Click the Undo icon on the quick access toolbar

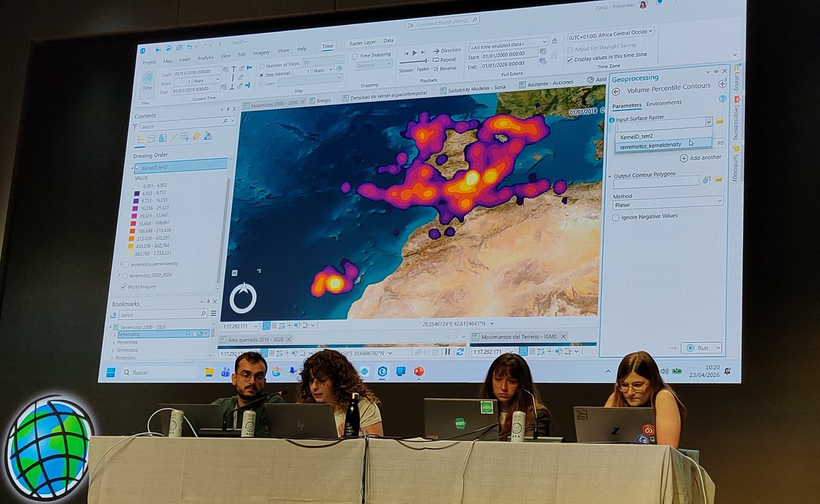pos(189,46)
